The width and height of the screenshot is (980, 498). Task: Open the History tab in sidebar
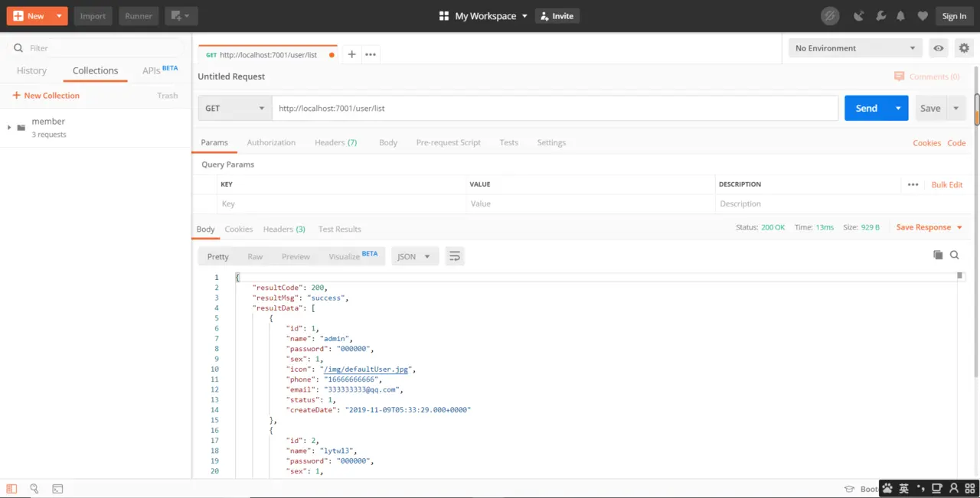[x=31, y=70]
